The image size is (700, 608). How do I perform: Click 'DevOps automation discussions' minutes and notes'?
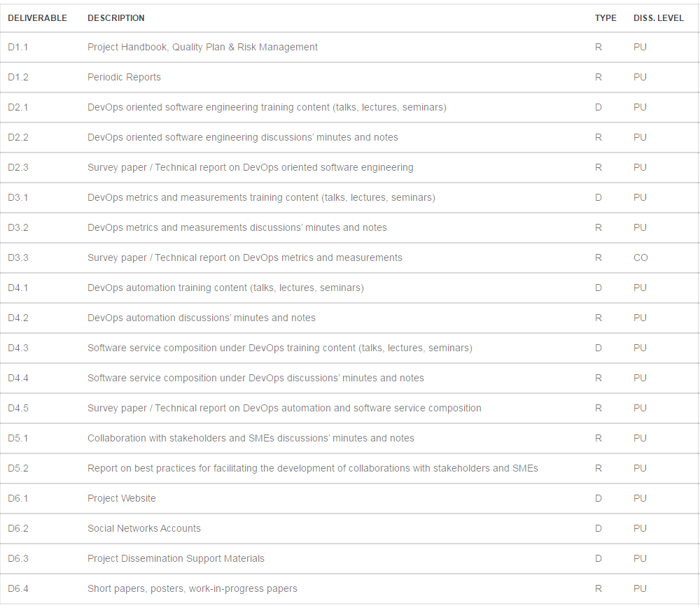coord(202,318)
